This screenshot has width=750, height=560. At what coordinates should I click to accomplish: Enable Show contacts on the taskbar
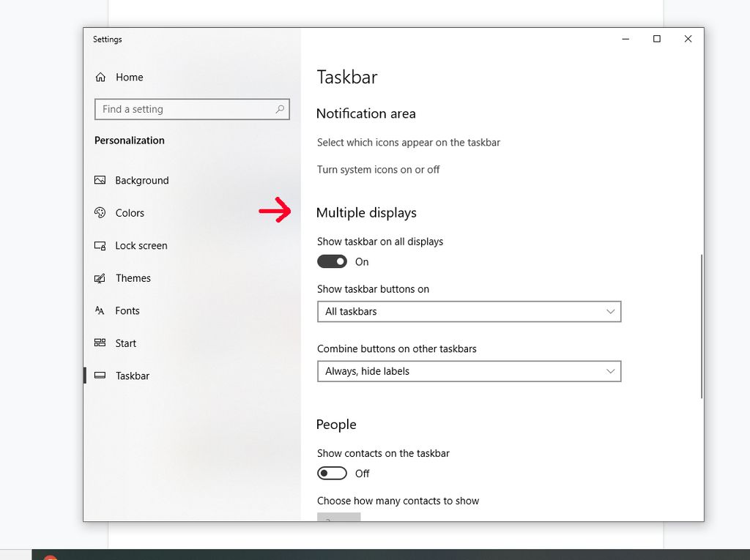point(332,473)
